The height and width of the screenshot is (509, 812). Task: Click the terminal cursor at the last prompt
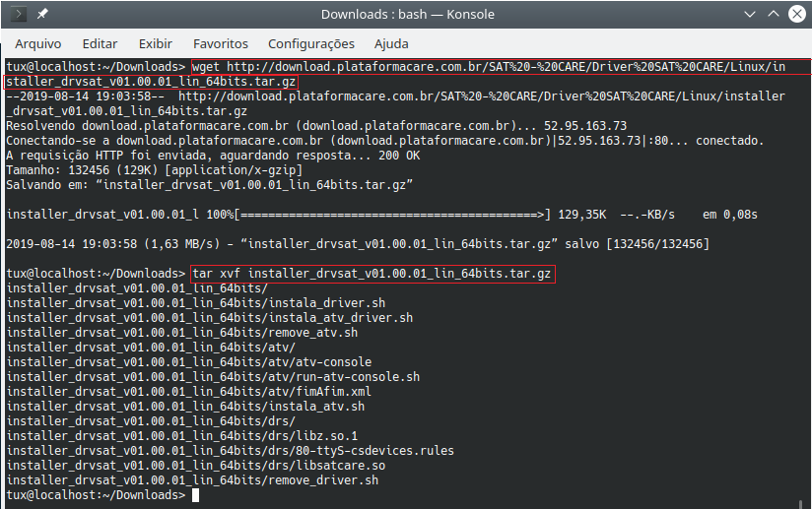[195, 495]
